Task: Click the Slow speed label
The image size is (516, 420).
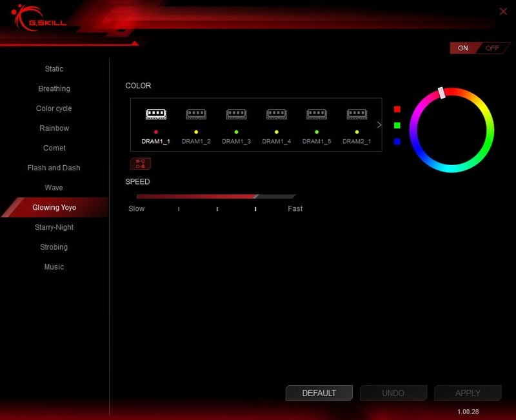Action: (137, 208)
